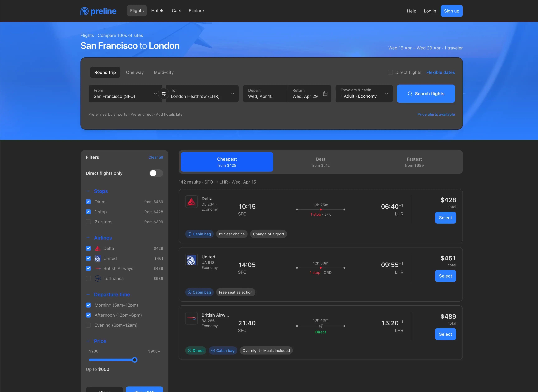Uncheck Afternoon (12pm–6pm) departure filter

point(88,315)
